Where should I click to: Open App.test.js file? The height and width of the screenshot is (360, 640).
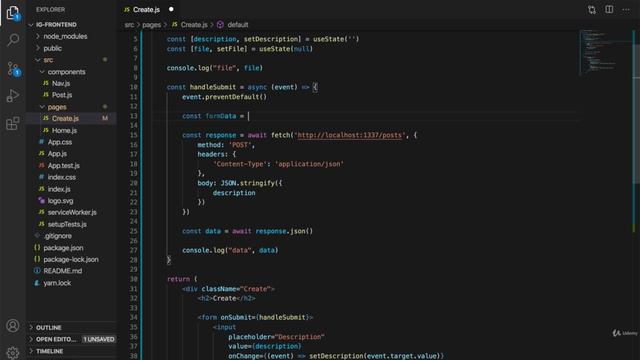(x=63, y=165)
